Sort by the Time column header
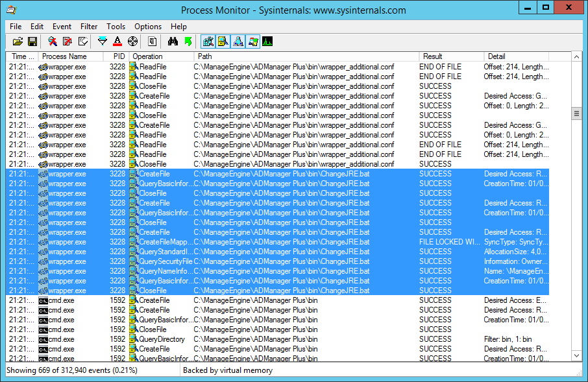The width and height of the screenshot is (588, 382). [x=22, y=56]
